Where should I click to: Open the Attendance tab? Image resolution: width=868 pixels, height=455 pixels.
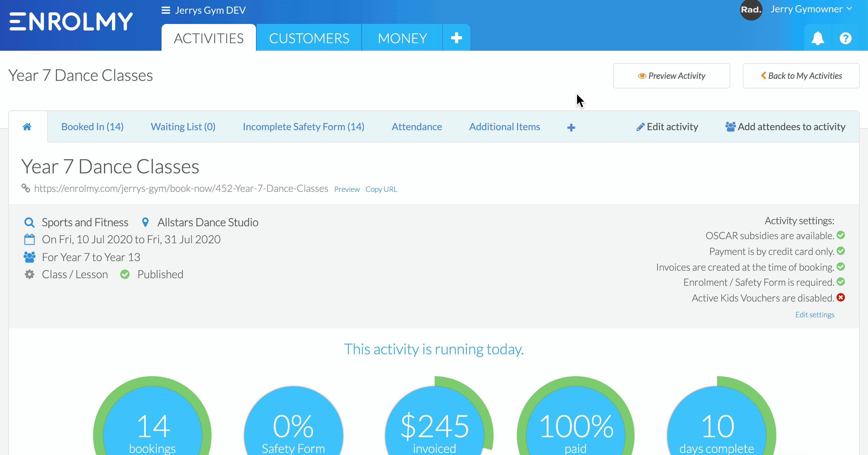(417, 127)
